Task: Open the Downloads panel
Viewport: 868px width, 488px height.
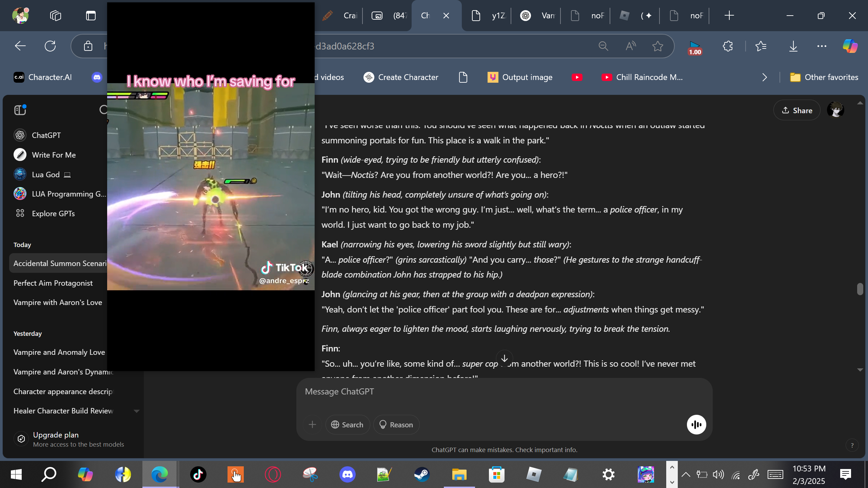Action: pos(793,46)
